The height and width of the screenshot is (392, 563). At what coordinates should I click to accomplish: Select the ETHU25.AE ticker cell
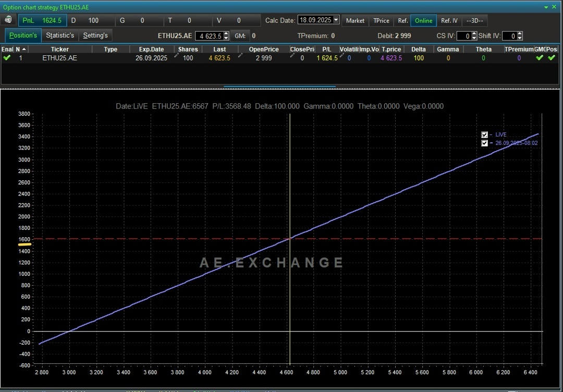(59, 58)
